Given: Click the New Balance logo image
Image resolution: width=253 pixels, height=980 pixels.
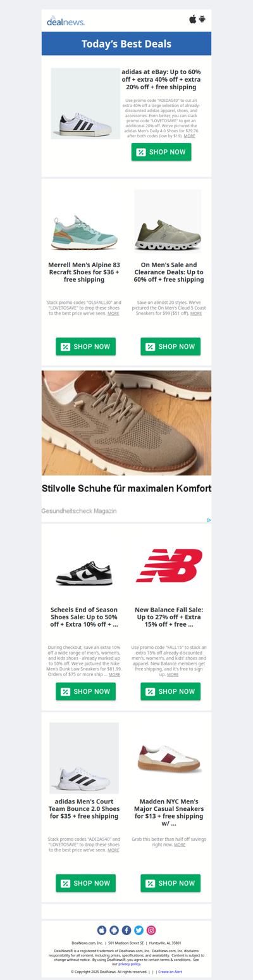Looking at the screenshot, I should (x=169, y=566).
